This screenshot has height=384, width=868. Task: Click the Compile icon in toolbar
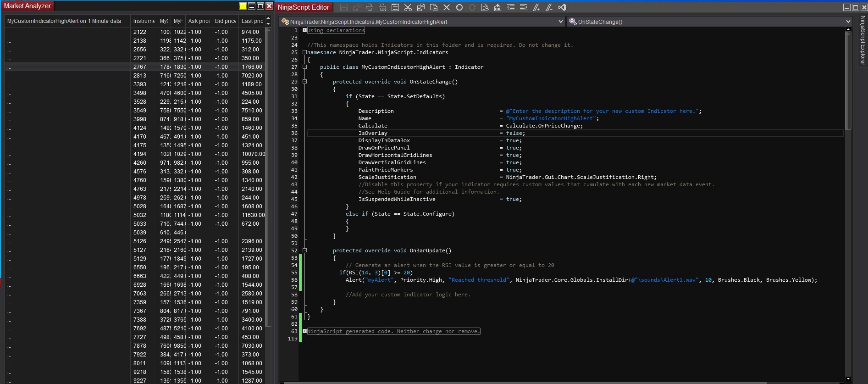[x=498, y=7]
